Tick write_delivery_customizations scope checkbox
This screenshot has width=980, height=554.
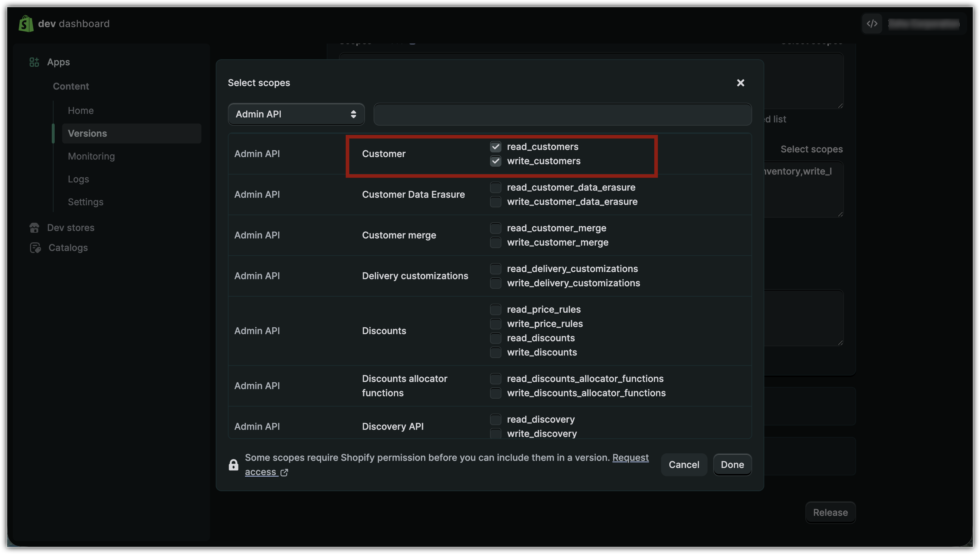[x=495, y=283]
